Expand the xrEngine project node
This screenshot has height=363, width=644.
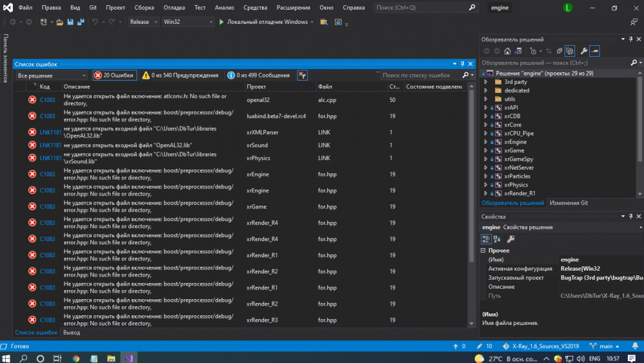click(x=486, y=142)
